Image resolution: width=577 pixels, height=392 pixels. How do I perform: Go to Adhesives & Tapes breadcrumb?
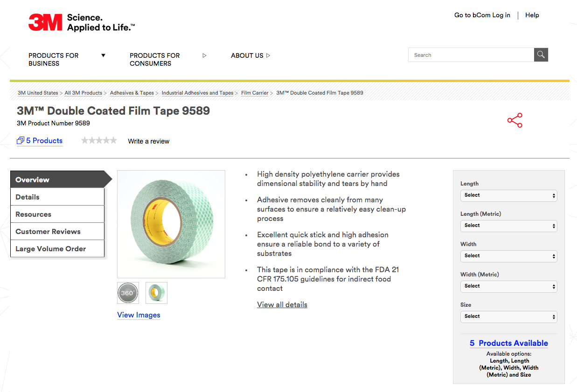tap(132, 93)
